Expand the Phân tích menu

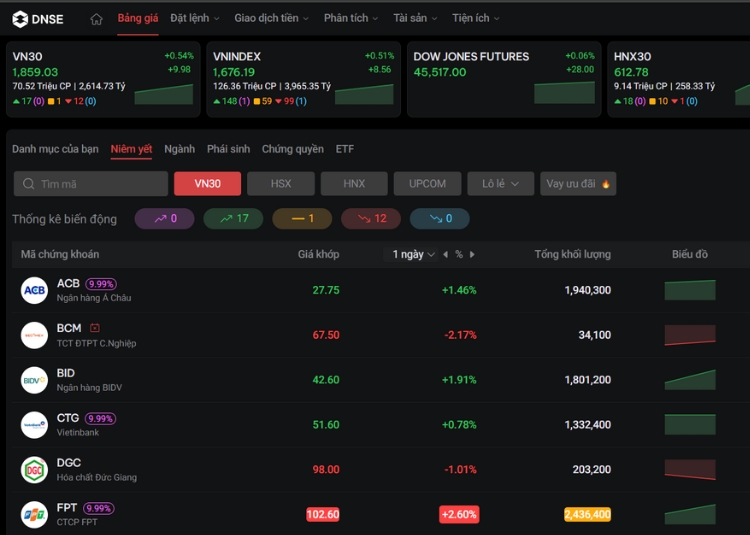coord(351,18)
